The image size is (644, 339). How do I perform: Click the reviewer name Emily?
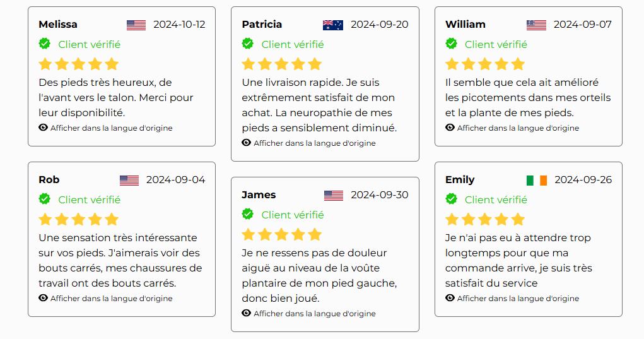(460, 180)
